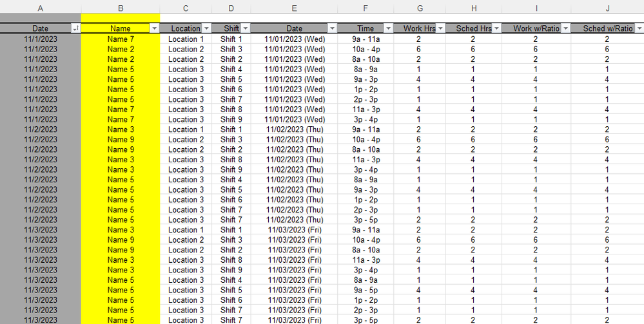Select column B by its header letter

pyautogui.click(x=121, y=8)
